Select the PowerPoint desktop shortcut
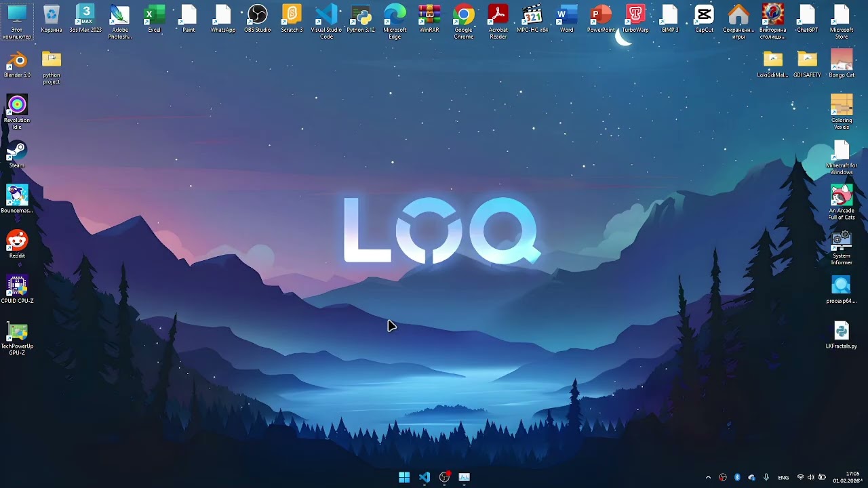 tap(601, 19)
